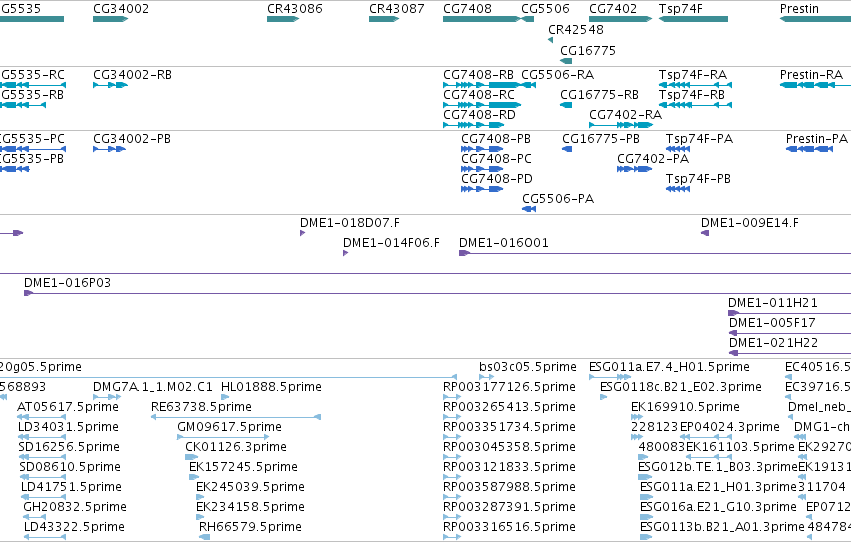Select protein CG5506-PA
Screen dimensions: 851x542
click(558, 199)
